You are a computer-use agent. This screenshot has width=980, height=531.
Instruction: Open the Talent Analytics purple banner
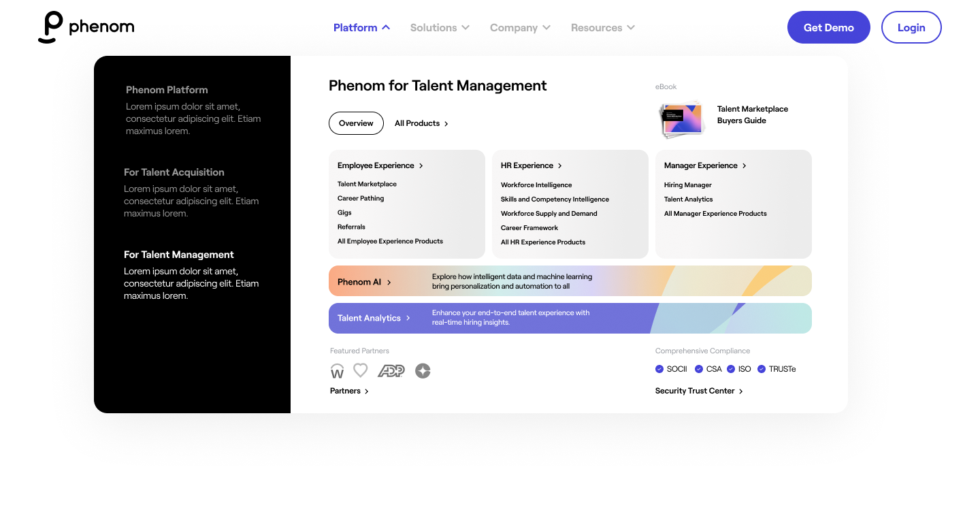pos(570,318)
